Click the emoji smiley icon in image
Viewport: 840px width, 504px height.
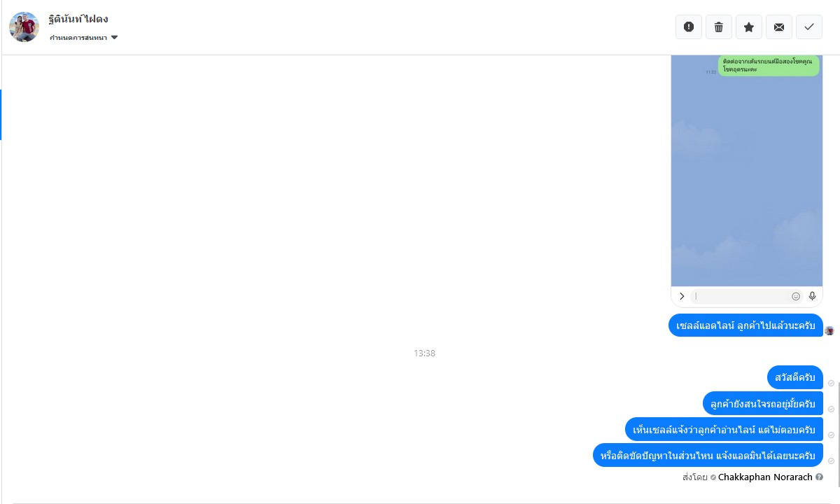(796, 296)
